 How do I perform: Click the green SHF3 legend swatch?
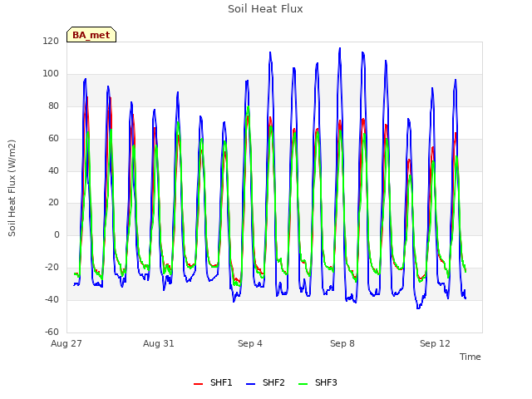tap(303, 384)
